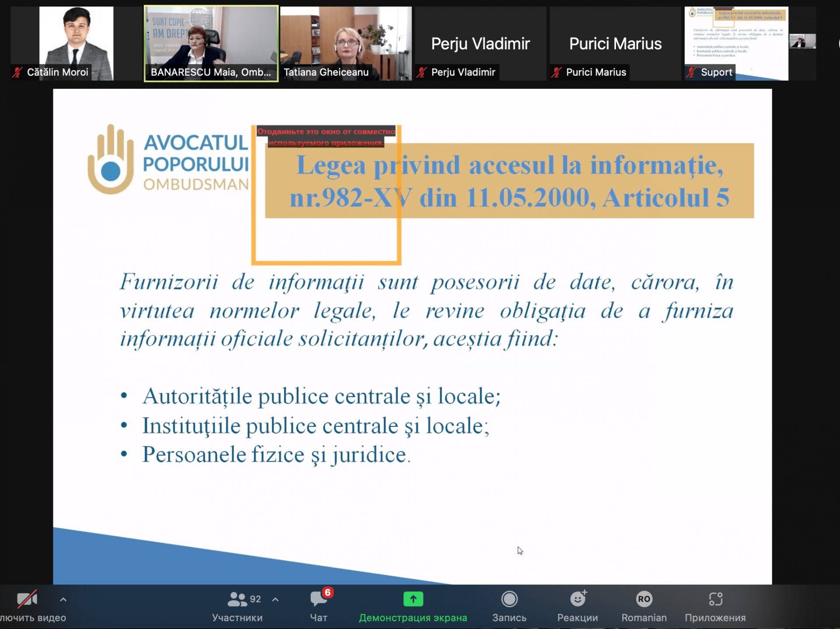
Task: Select BANARESCU Maia video thumbnail
Action: pos(211,43)
